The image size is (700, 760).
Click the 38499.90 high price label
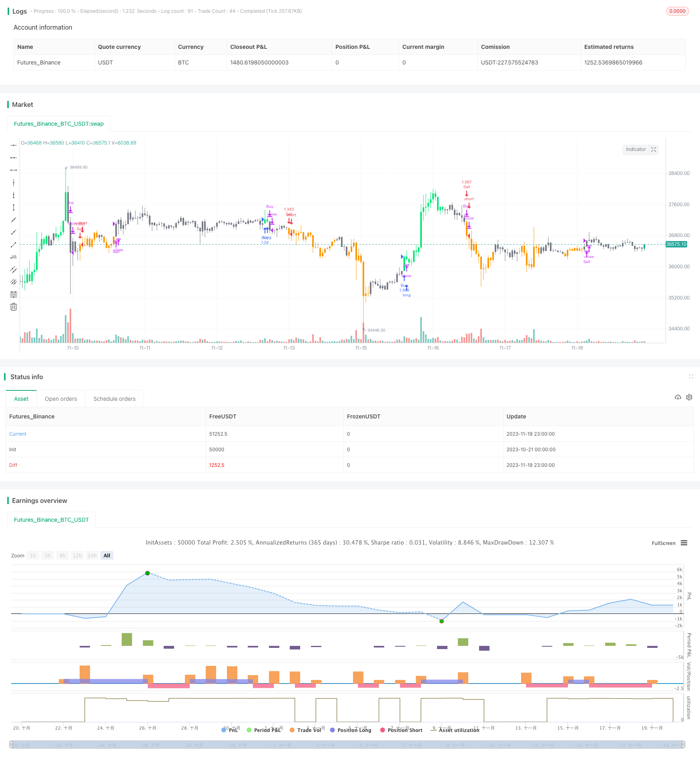[x=78, y=167]
